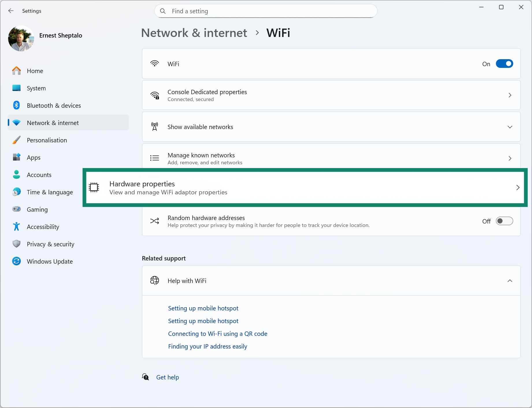Select the Bluetooth & devices icon
Image resolution: width=532 pixels, height=408 pixels.
[x=16, y=105]
